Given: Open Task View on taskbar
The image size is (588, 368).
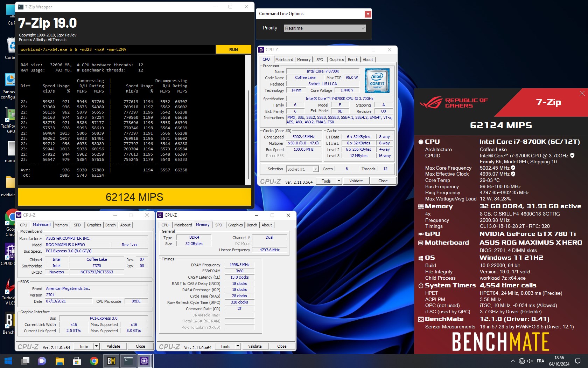Looking at the screenshot, I should click(25, 361).
